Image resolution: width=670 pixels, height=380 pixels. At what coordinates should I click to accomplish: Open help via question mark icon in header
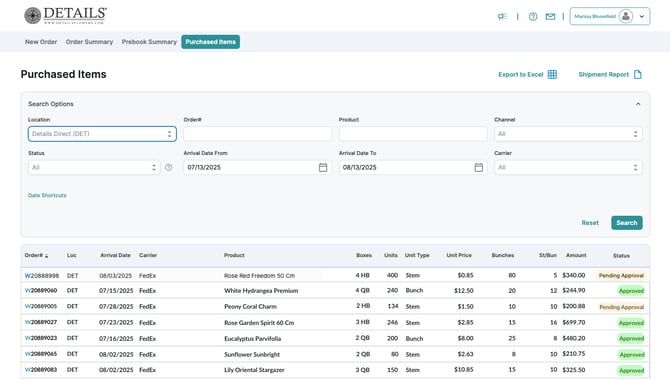[x=533, y=17]
